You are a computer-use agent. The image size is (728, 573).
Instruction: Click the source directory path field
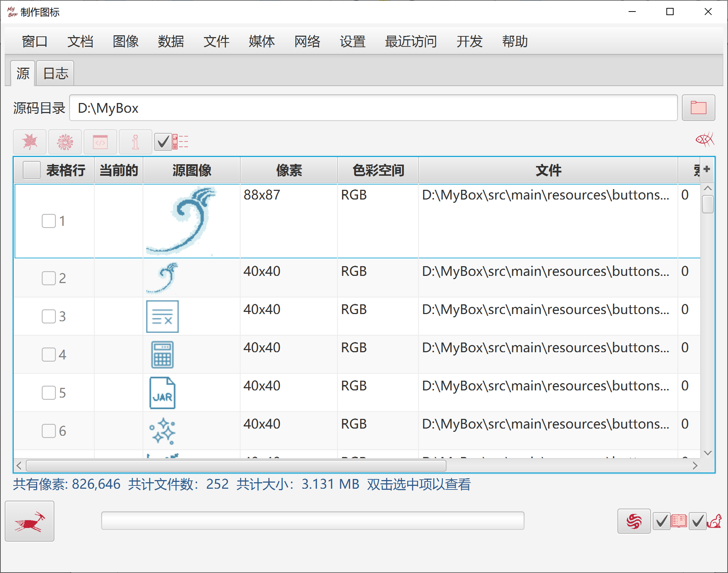click(x=374, y=108)
